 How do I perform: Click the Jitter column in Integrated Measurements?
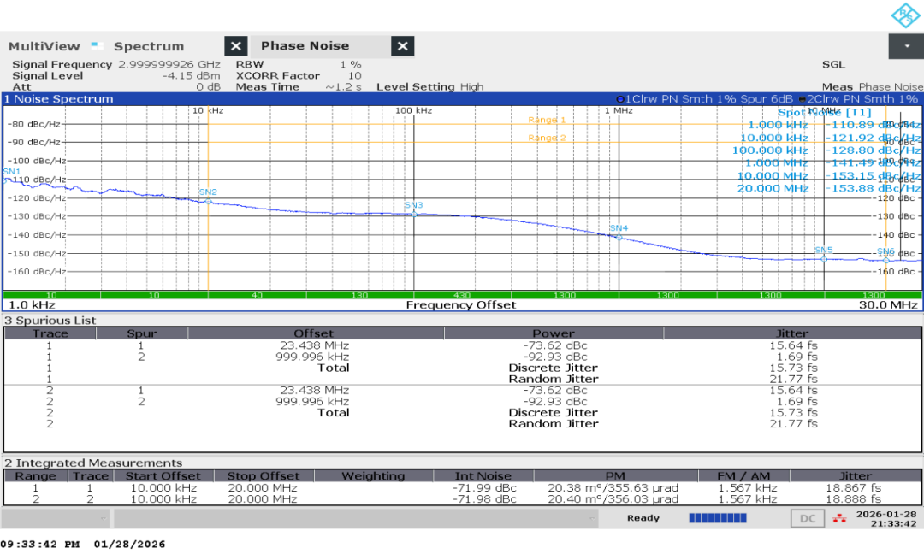(855, 476)
